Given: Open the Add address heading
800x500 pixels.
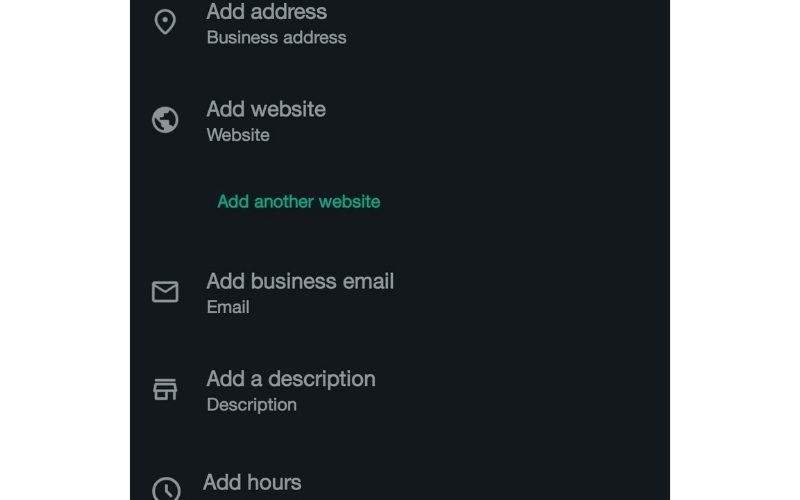Looking at the screenshot, I should pyautogui.click(x=266, y=12).
